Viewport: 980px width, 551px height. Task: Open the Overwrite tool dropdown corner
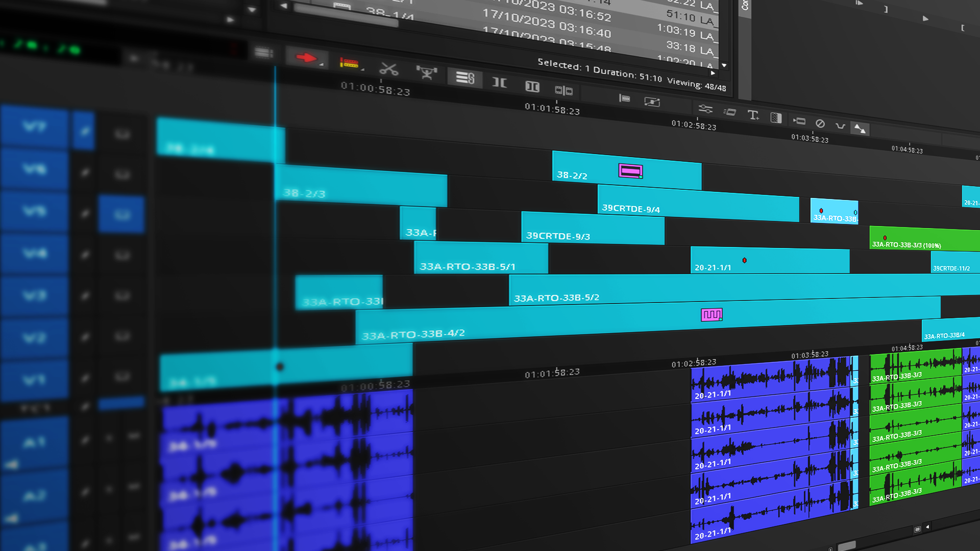[x=362, y=69]
